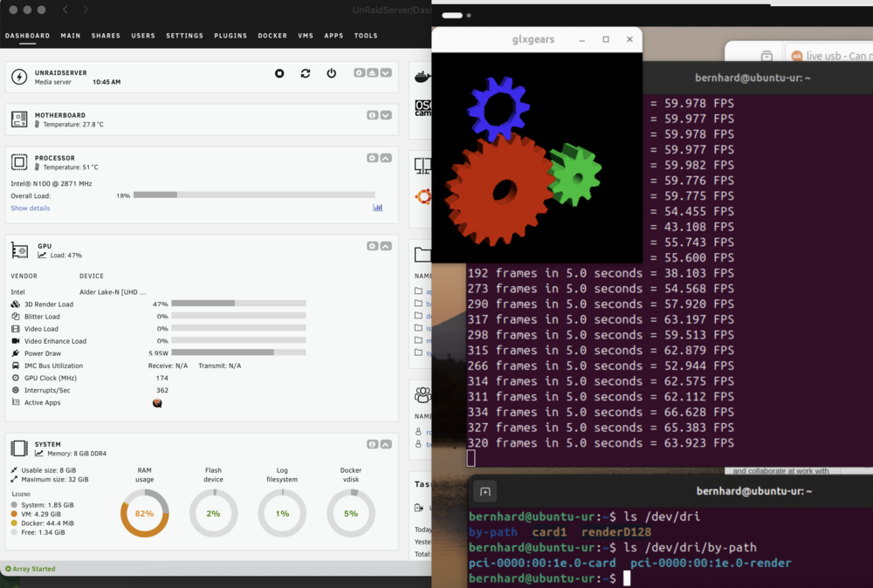
Task: Click the rotating gears in the glxgears window
Action: point(522,161)
